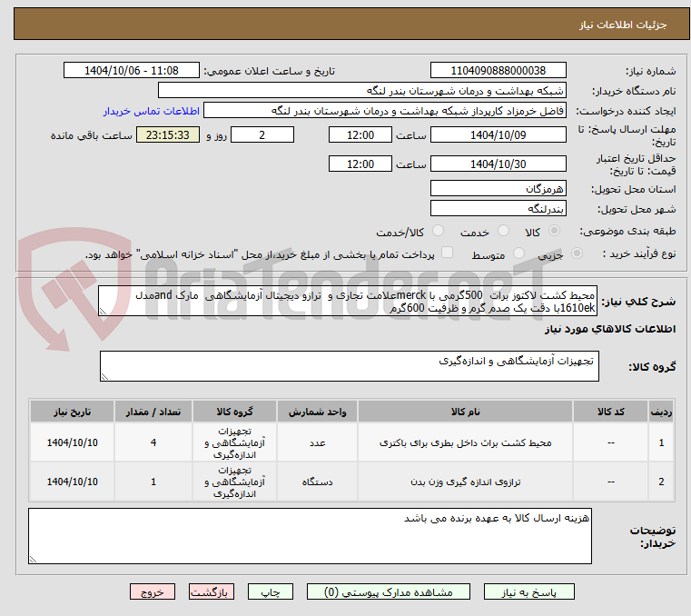Screen dimensions: 691x616
Task: Click resize handle of گروه کالا box
Action: click(x=105, y=376)
